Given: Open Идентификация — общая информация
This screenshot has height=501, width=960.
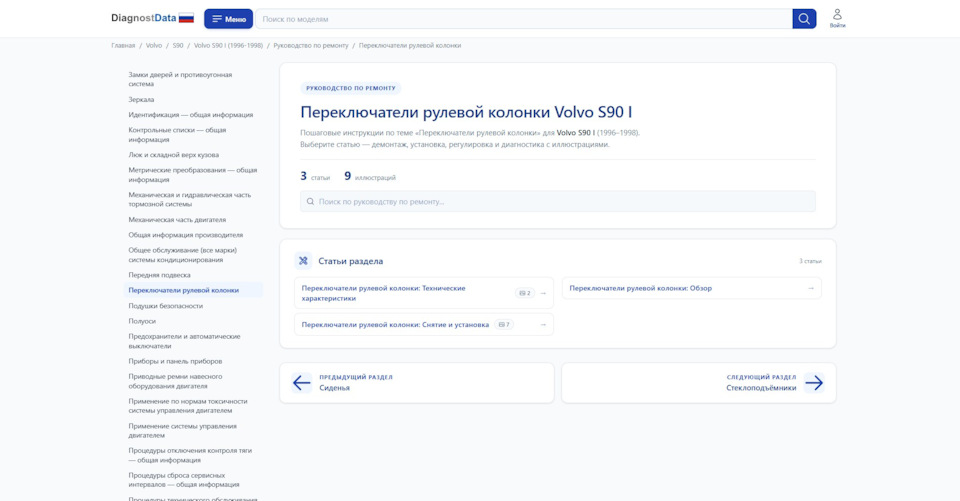Looking at the screenshot, I should [193, 115].
